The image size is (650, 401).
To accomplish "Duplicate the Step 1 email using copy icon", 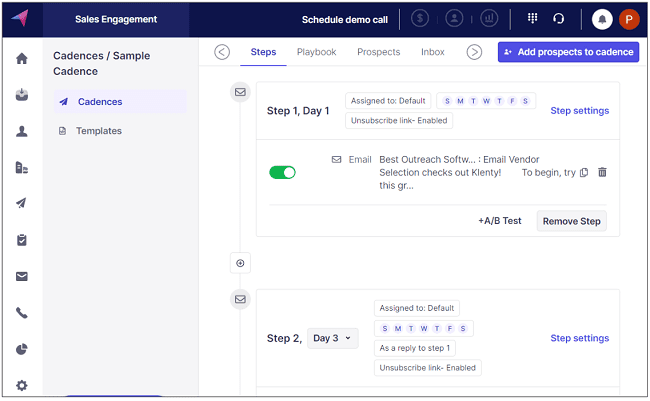I will click(x=585, y=172).
